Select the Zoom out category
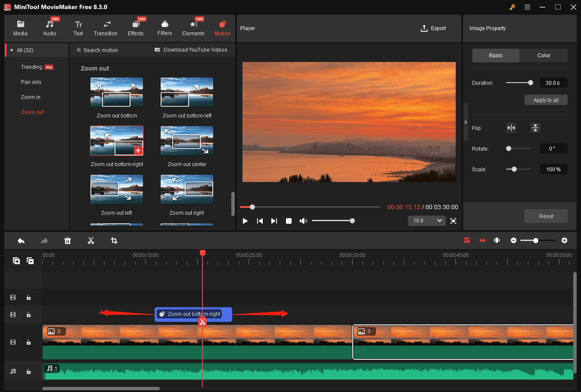The image size is (581, 392). [x=32, y=112]
